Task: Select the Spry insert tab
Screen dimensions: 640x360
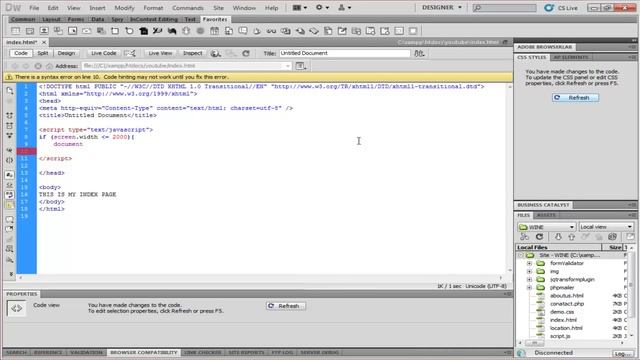Action: 117,19
